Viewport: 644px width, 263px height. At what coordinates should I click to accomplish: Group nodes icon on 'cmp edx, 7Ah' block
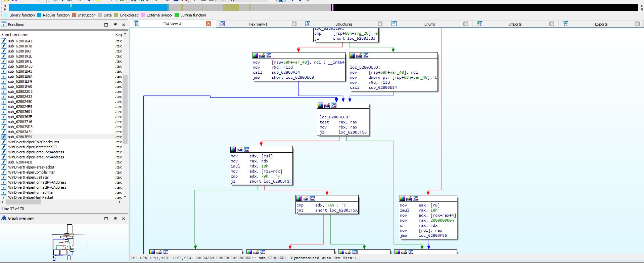[312, 198]
